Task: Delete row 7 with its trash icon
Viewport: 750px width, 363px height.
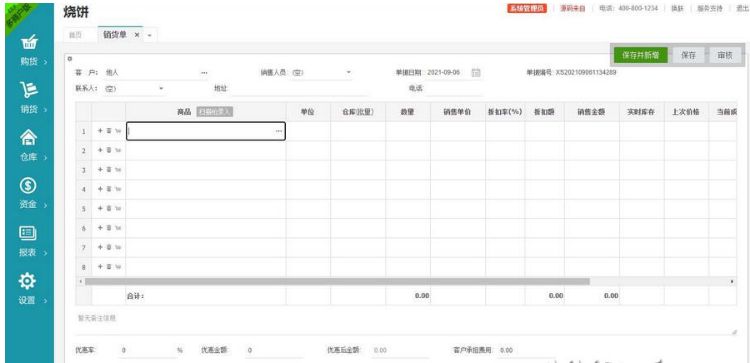Action: pyautogui.click(x=109, y=247)
